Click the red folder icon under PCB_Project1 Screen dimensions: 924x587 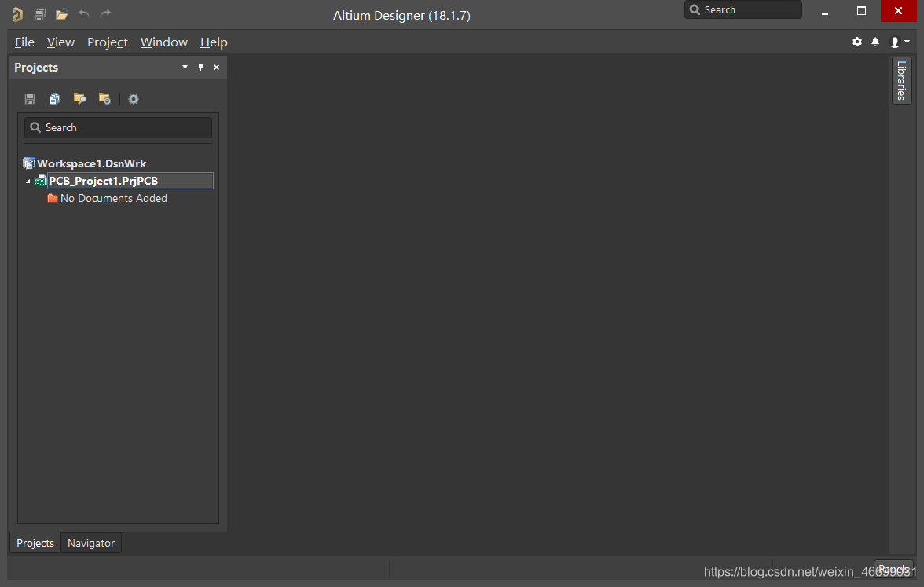[x=53, y=198]
